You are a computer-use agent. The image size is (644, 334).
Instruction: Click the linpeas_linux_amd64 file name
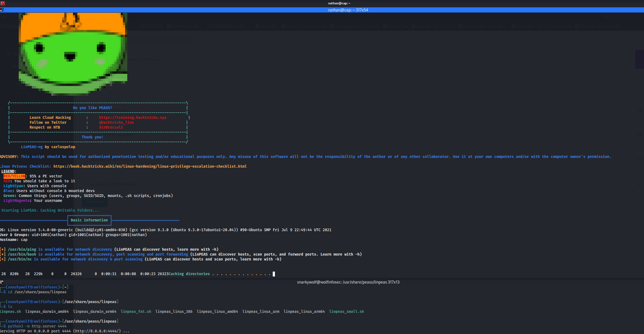coord(217,311)
